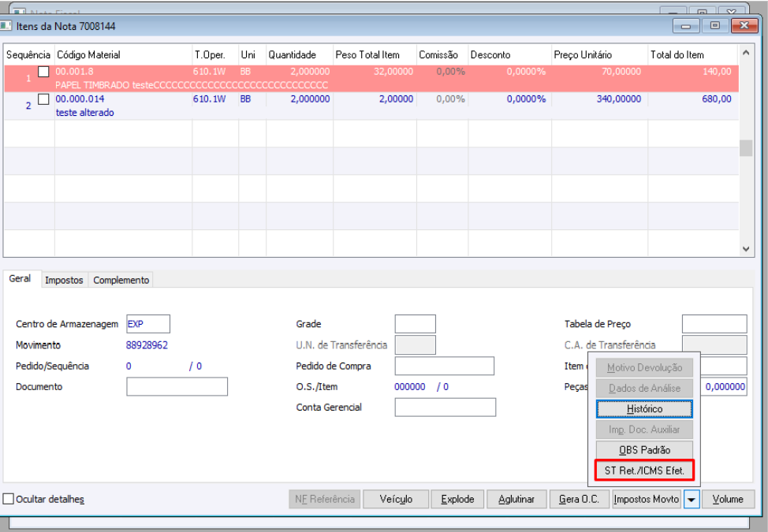Click the O.S./Item value 000000

click(410, 387)
